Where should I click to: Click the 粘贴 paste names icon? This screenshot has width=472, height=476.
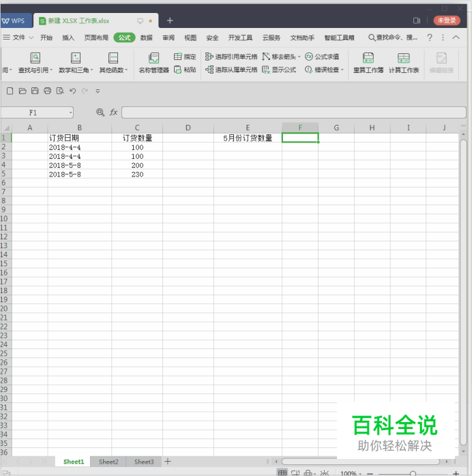tap(178, 70)
